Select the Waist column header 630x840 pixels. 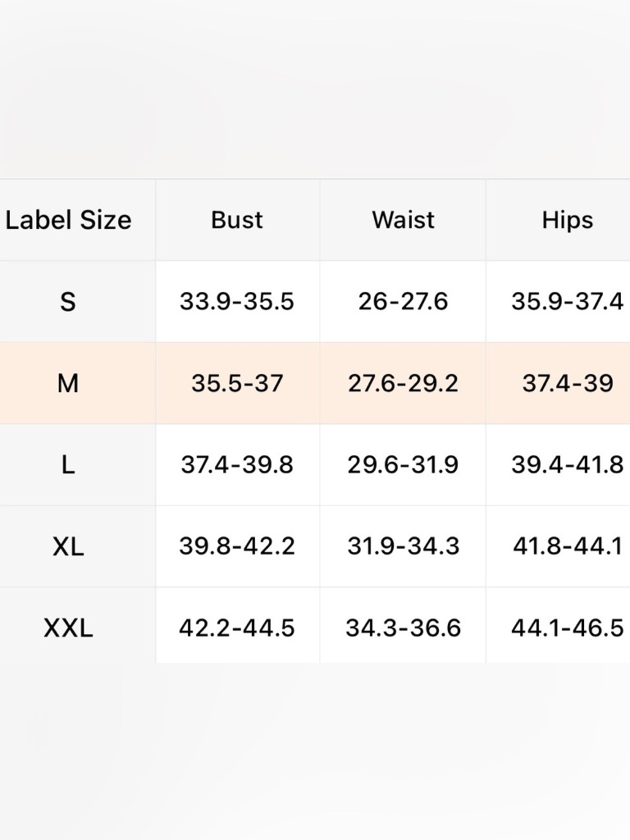click(403, 220)
